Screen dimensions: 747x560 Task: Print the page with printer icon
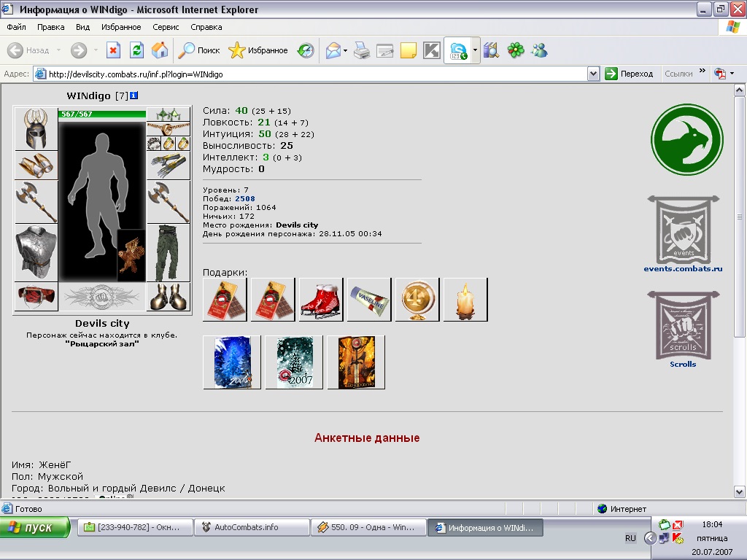tap(362, 50)
